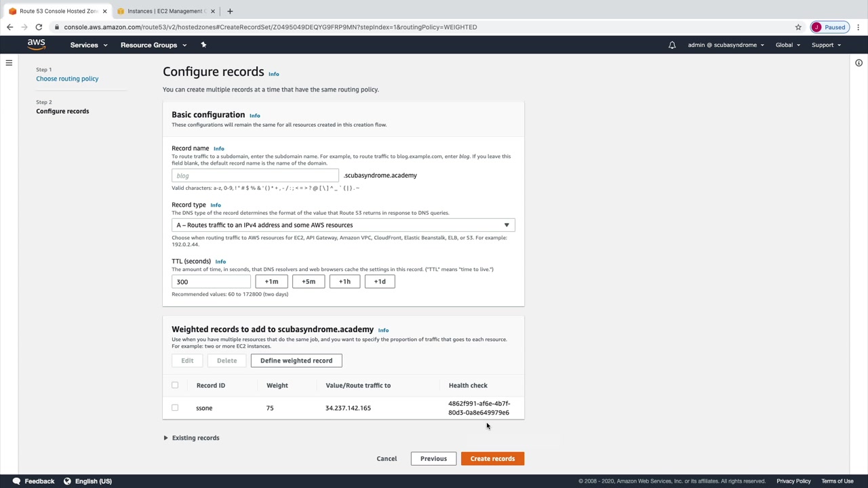Click the health check ID 4862f991
Screen dimensions: 868x488
(x=479, y=408)
